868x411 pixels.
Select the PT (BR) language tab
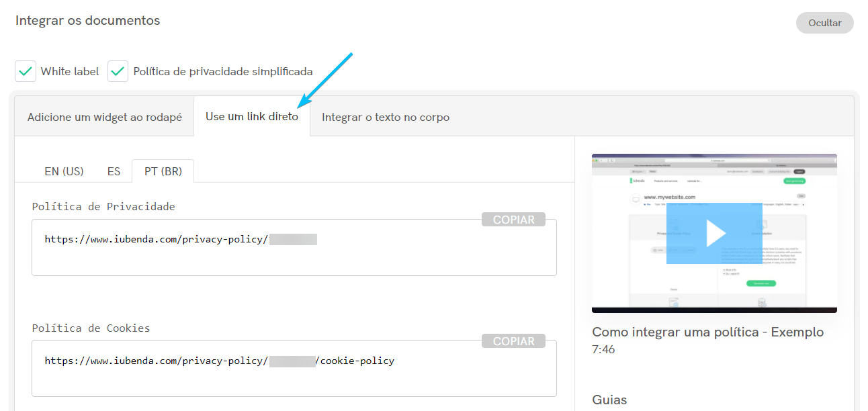162,171
